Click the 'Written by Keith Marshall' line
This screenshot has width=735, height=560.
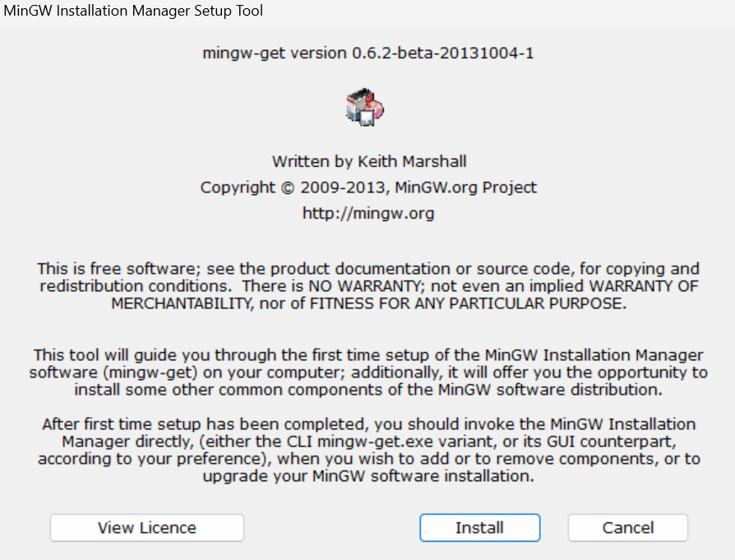point(368,161)
